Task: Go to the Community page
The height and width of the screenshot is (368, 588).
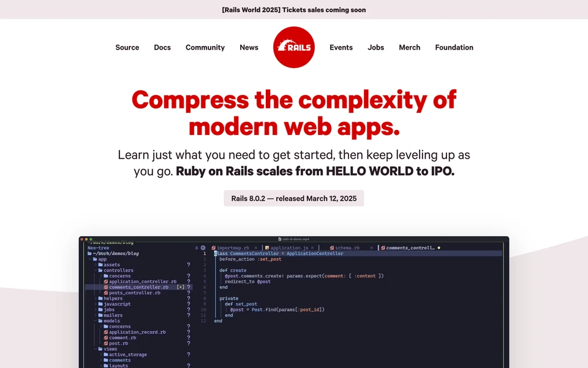Action: [x=205, y=47]
